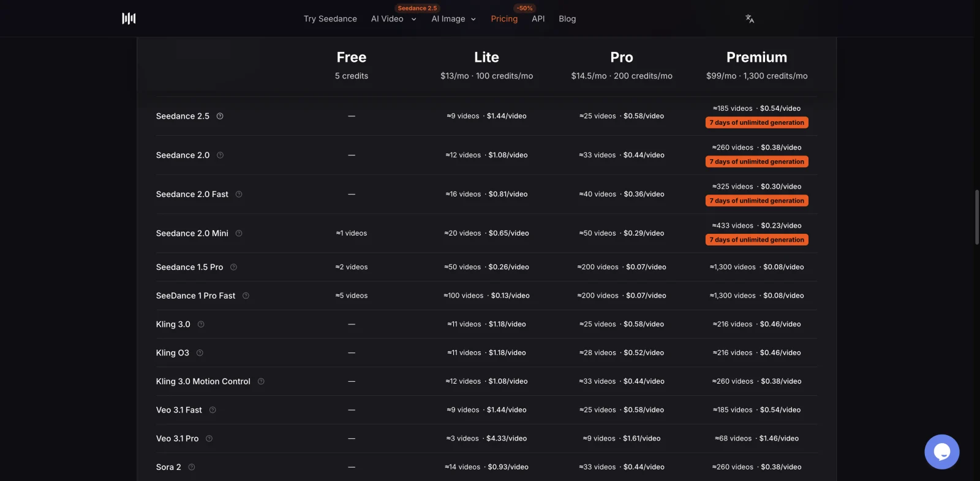Image resolution: width=980 pixels, height=481 pixels.
Task: Expand the AI Video dropdown menu
Action: [394, 19]
